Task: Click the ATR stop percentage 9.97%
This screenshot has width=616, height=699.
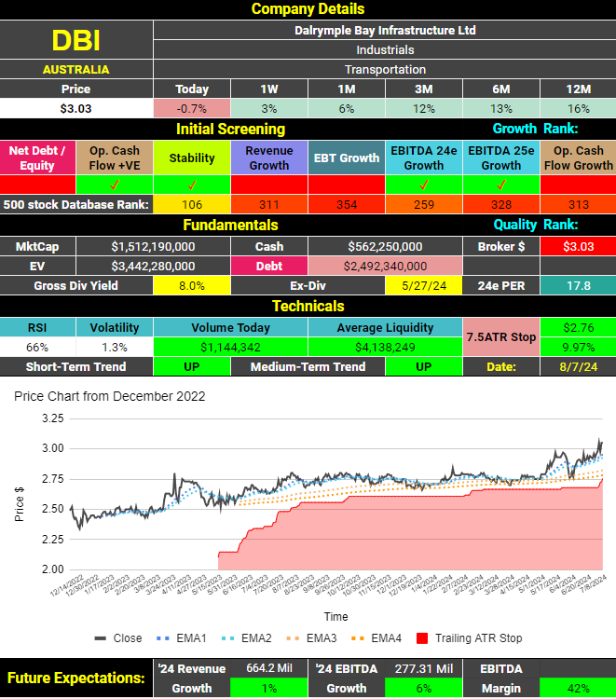Action: [578, 348]
